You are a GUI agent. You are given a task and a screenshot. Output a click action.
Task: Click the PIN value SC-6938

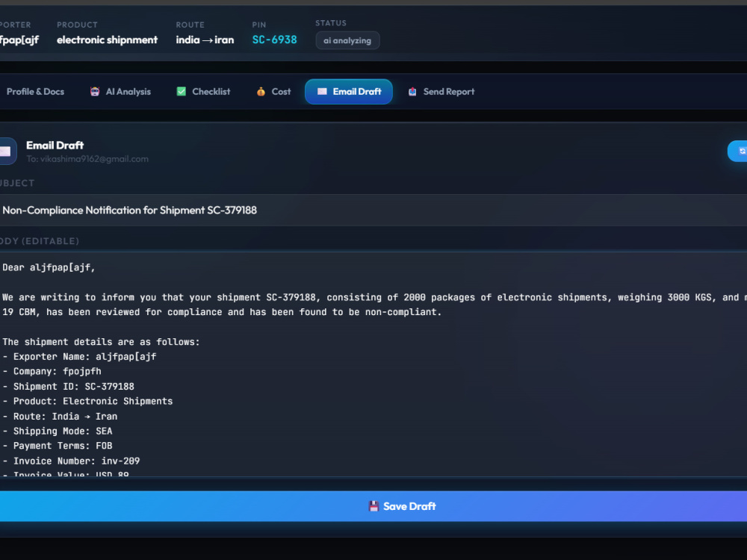pos(274,40)
